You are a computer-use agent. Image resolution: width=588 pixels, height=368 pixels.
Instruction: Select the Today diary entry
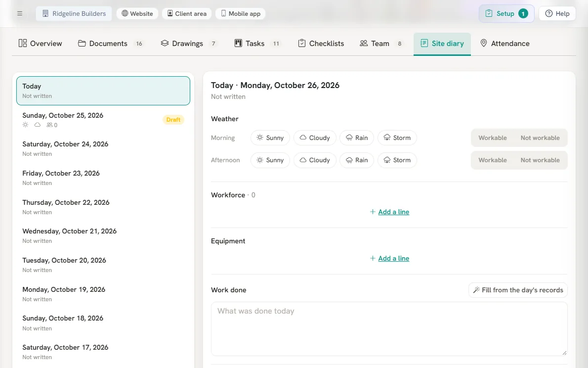coord(103,91)
